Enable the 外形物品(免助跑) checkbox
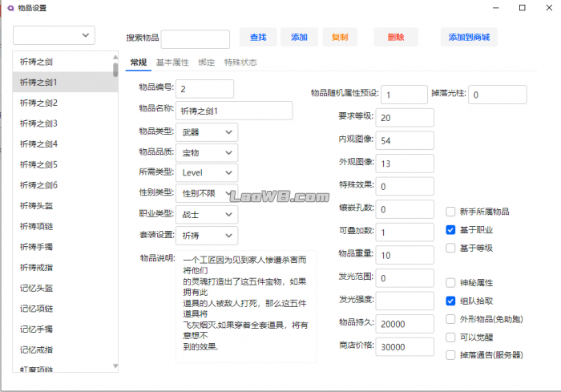Screen dimensions: 561x392 [x=450, y=319]
